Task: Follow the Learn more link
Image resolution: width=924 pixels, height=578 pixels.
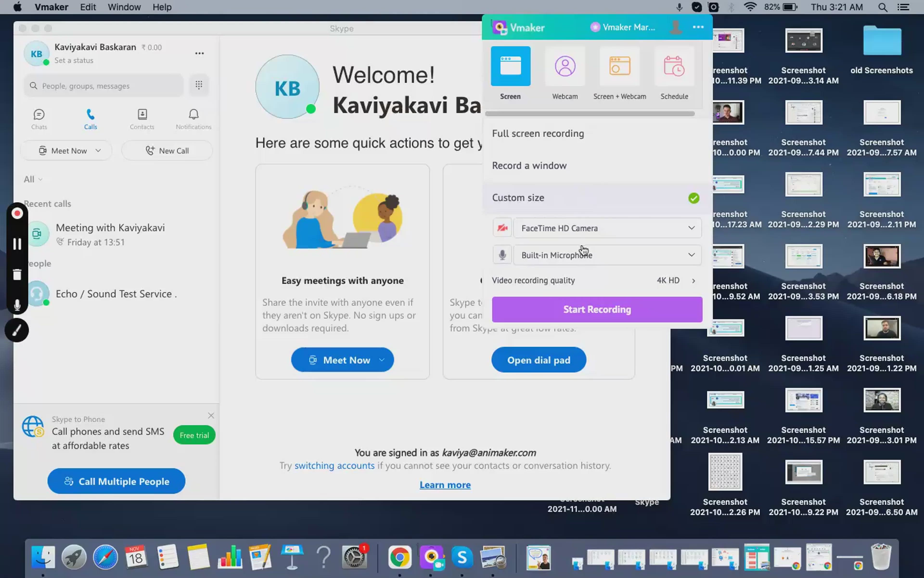Action: coord(445,485)
